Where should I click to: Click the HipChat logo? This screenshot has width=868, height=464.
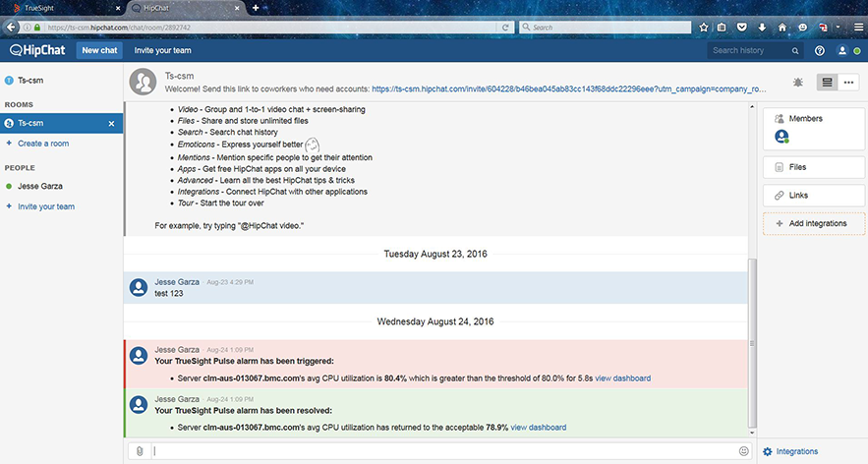click(x=37, y=50)
